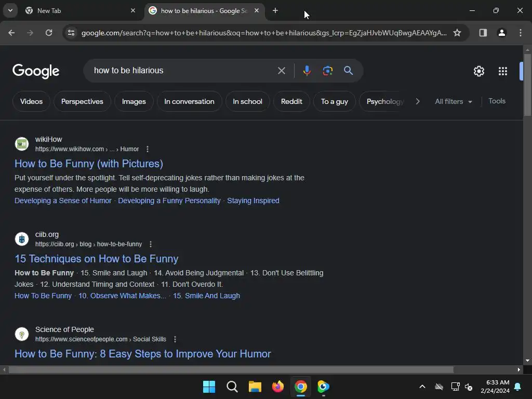Open 'How To Be Funny' sitelink under ciib.org
The image size is (532, 399).
click(x=43, y=296)
